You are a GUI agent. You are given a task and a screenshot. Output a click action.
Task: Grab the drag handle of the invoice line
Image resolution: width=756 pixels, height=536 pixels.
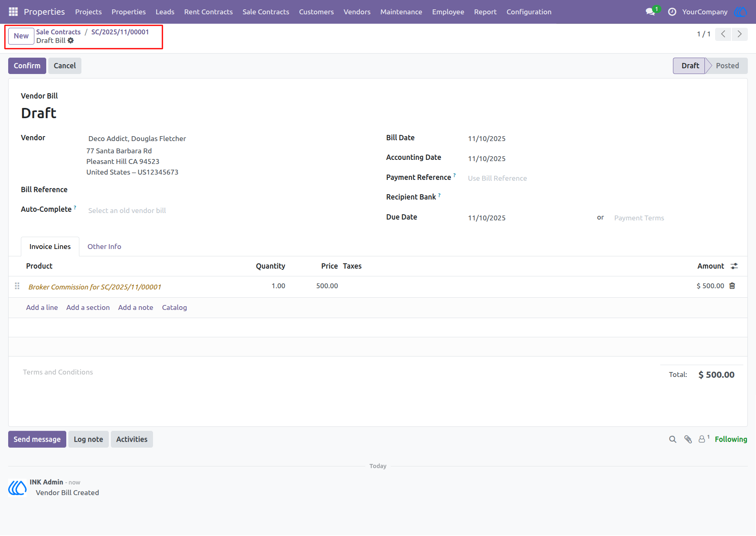click(x=17, y=286)
